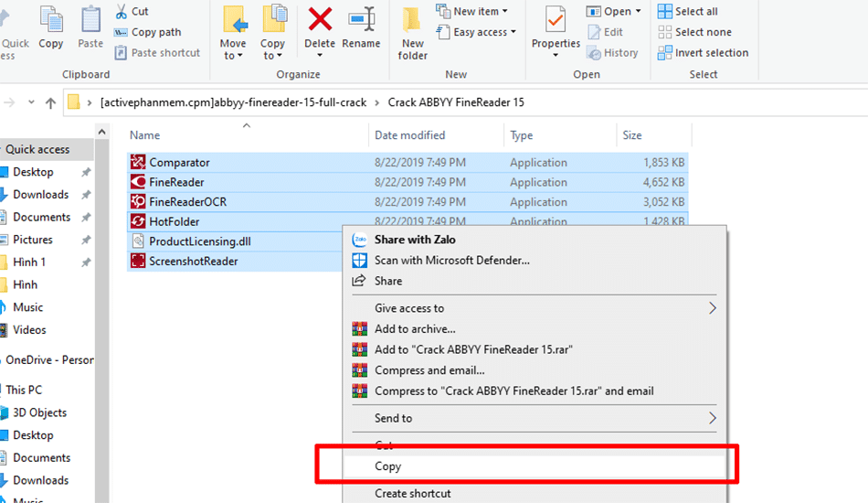
Task: Open the History ribbon button
Action: coord(612,53)
